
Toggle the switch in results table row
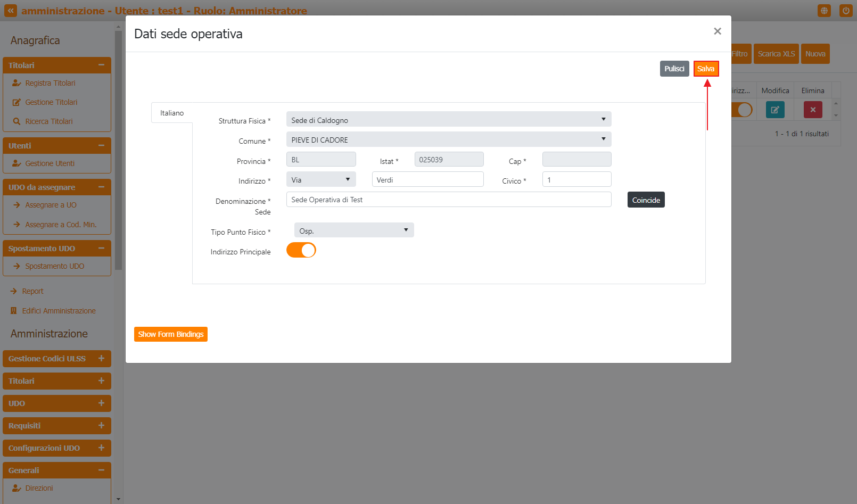[743, 110]
